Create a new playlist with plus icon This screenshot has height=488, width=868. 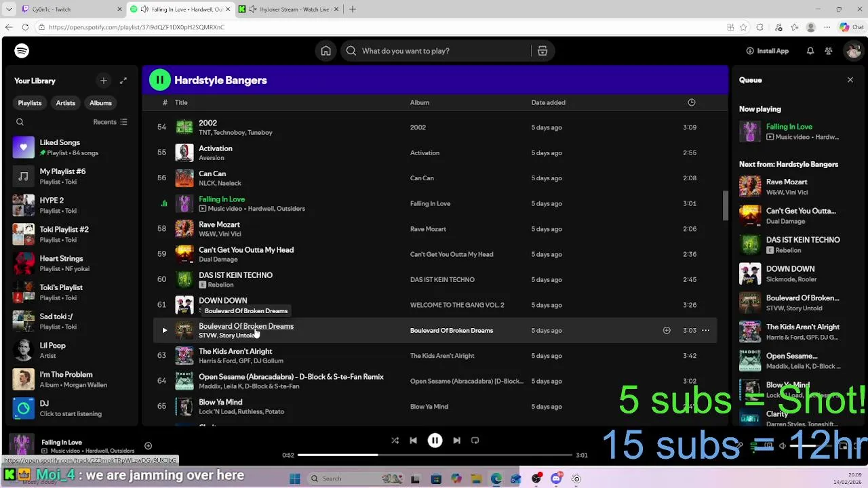click(x=104, y=81)
